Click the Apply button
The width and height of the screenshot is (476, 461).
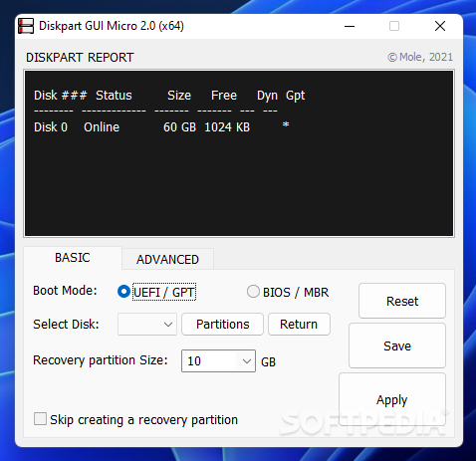392,399
